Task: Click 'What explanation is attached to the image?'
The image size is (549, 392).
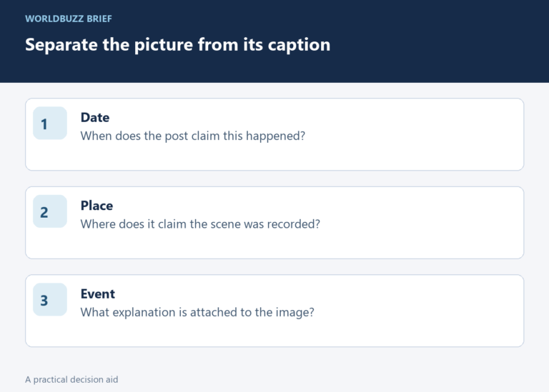Action: (197, 312)
